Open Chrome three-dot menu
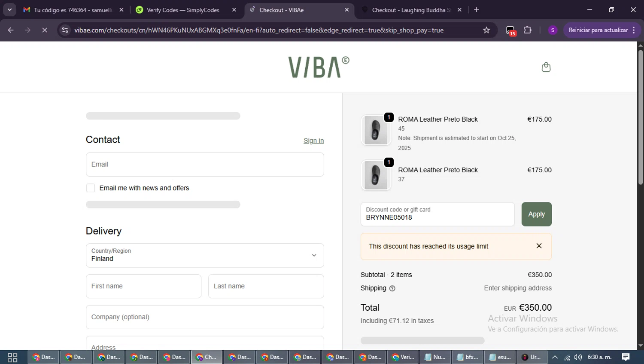The image size is (644, 364). pyautogui.click(x=634, y=30)
